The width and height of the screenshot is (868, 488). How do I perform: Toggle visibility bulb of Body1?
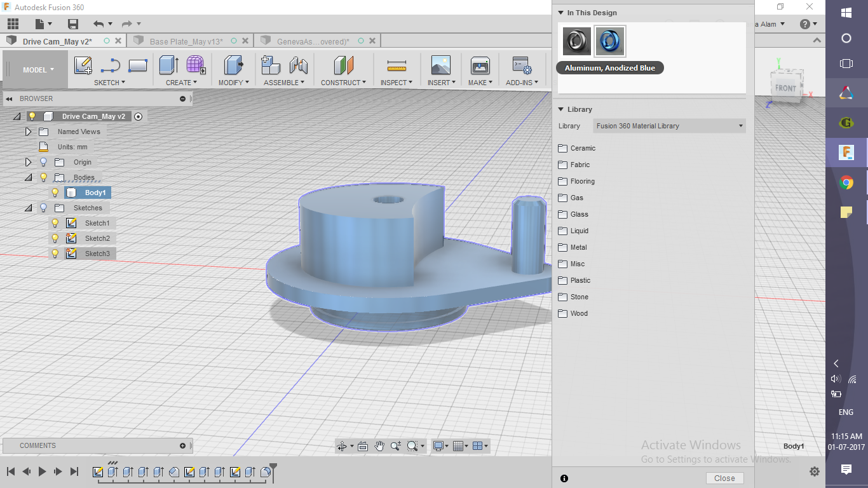click(x=55, y=193)
